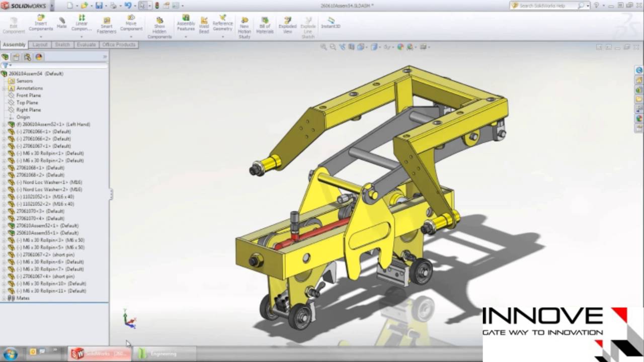Viewport: 644px width, 362px height.
Task: Open the Reference Geometry dropdown arrow
Action: [222, 36]
